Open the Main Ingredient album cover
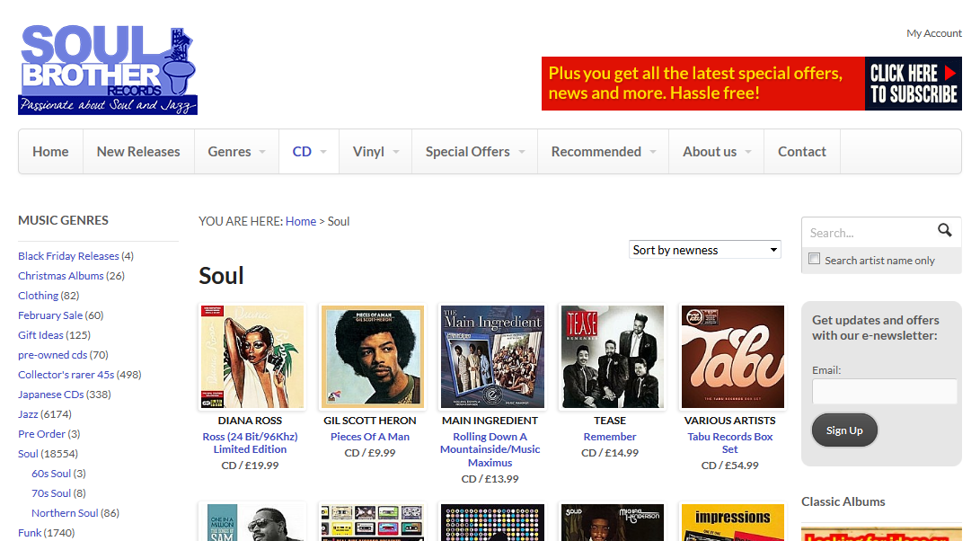 492,357
